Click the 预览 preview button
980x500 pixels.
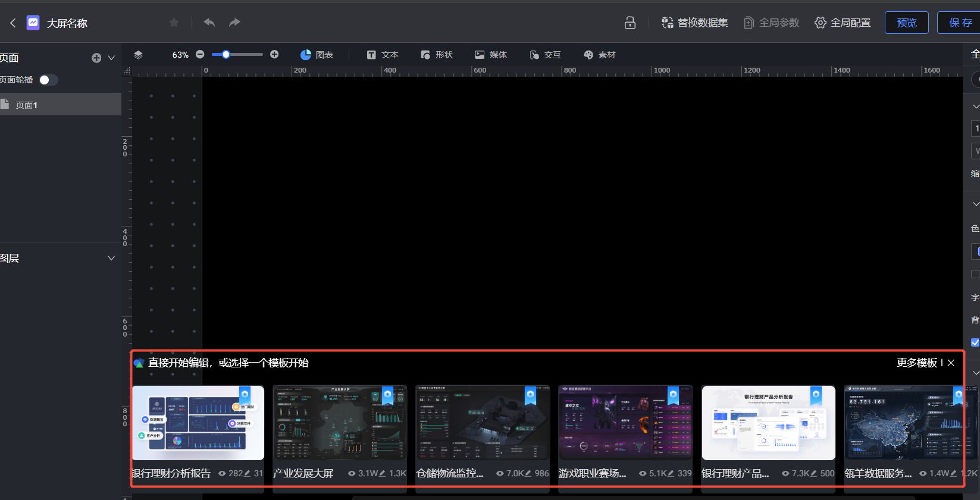tap(906, 23)
